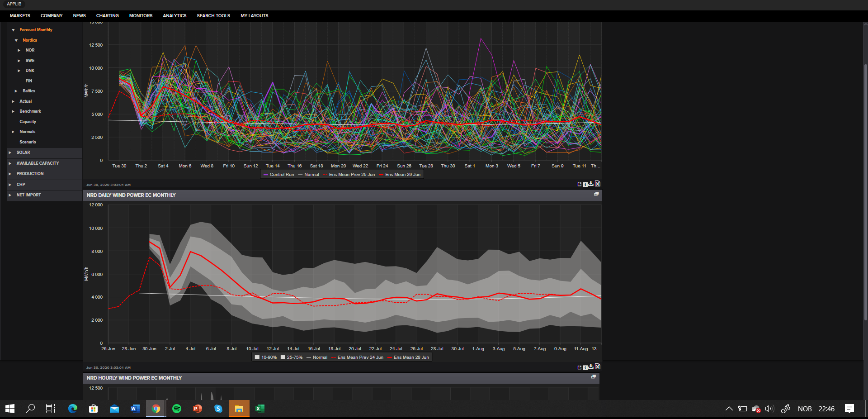This screenshot has height=419, width=868.
Task: Click the 25-75% legend color swatch
Action: coord(283,357)
